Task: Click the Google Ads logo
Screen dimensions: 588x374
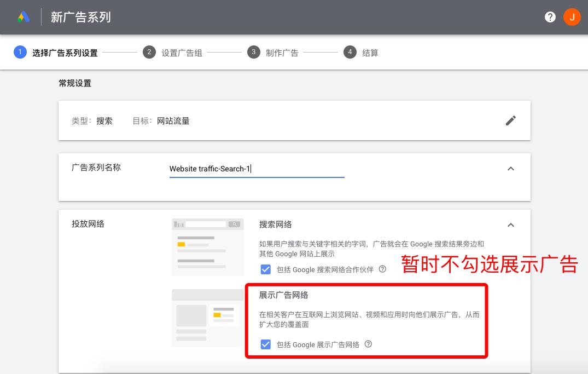Action: [x=22, y=16]
